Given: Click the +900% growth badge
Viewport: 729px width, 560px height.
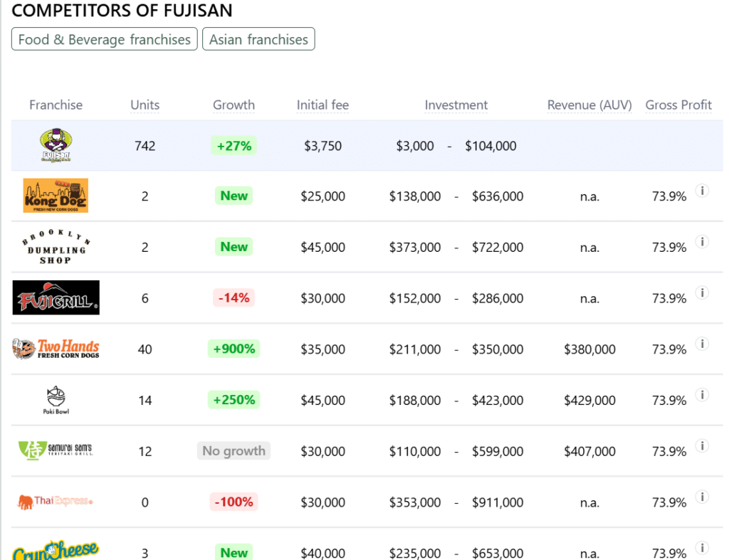Looking at the screenshot, I should pyautogui.click(x=234, y=349).
